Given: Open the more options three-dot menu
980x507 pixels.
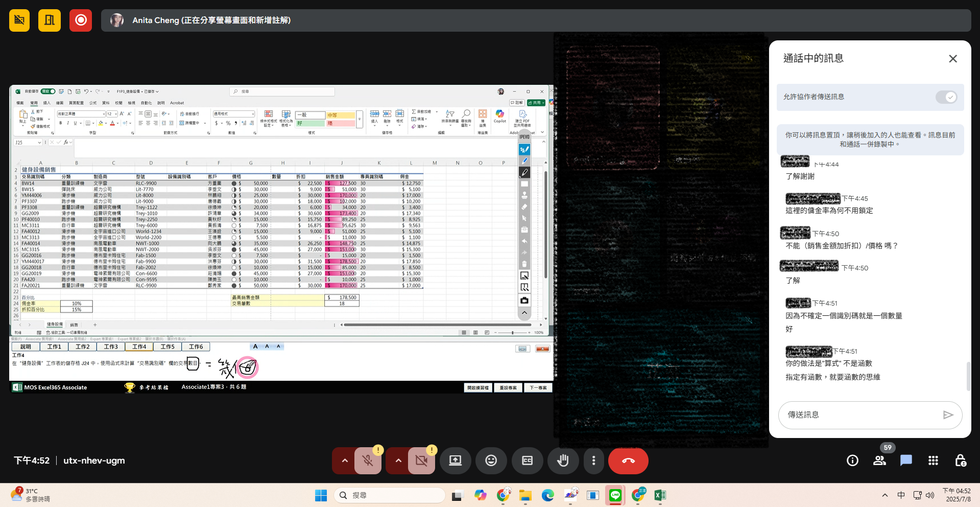Looking at the screenshot, I should pos(593,460).
